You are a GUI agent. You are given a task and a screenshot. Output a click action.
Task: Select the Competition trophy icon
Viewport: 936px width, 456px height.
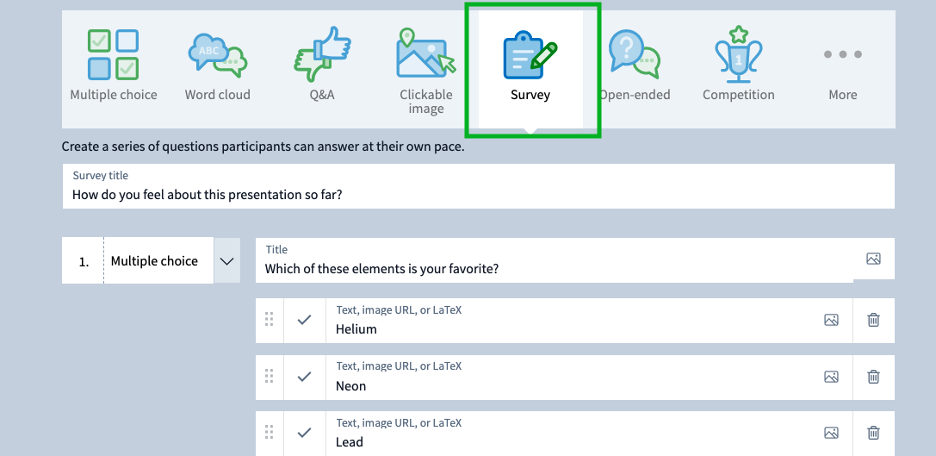(x=738, y=54)
